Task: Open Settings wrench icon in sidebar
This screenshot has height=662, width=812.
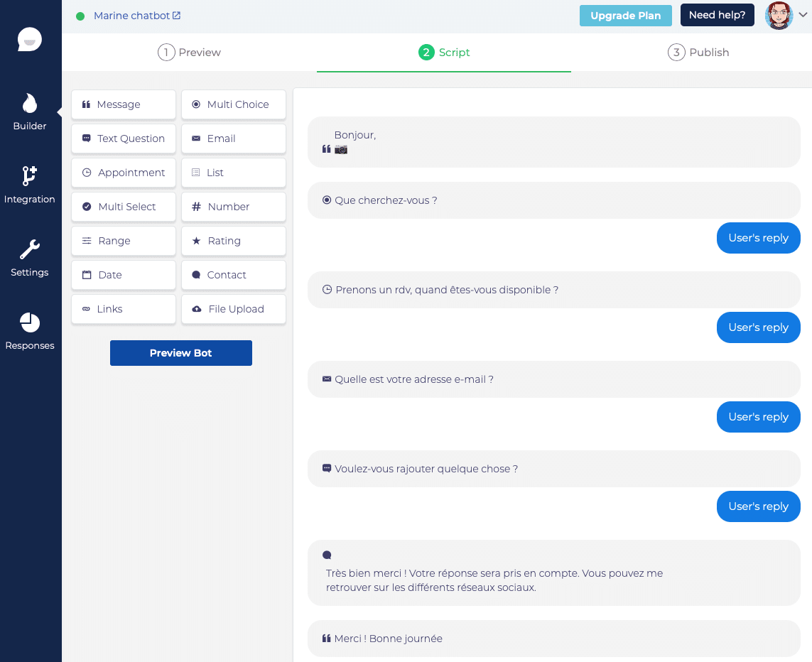Action: click(x=30, y=250)
